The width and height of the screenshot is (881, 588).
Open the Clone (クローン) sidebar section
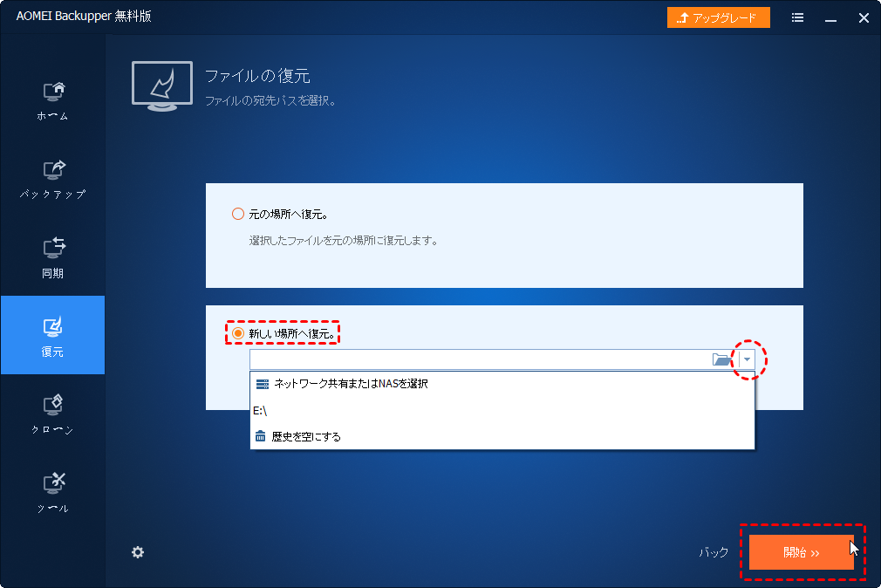pos(53,414)
